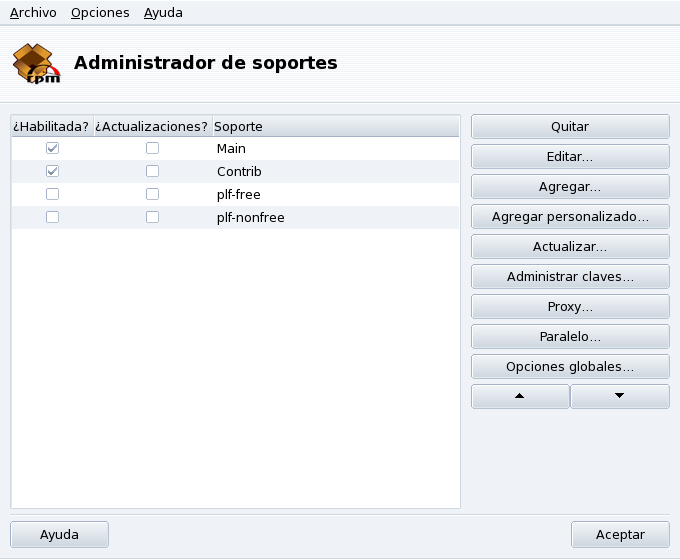This screenshot has height=560, width=680.
Task: Open the Ayuda menu
Action: (163, 13)
